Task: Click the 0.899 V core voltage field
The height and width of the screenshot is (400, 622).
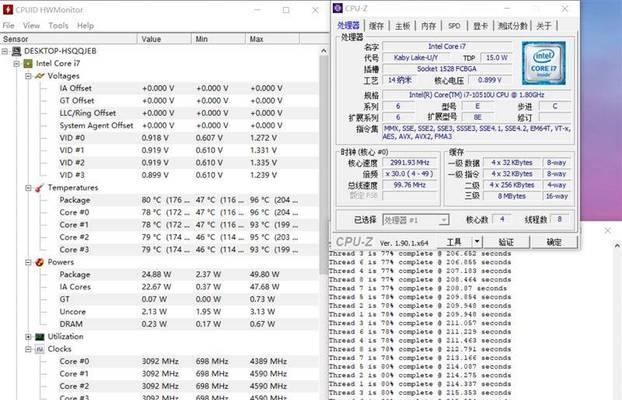Action: [x=490, y=80]
